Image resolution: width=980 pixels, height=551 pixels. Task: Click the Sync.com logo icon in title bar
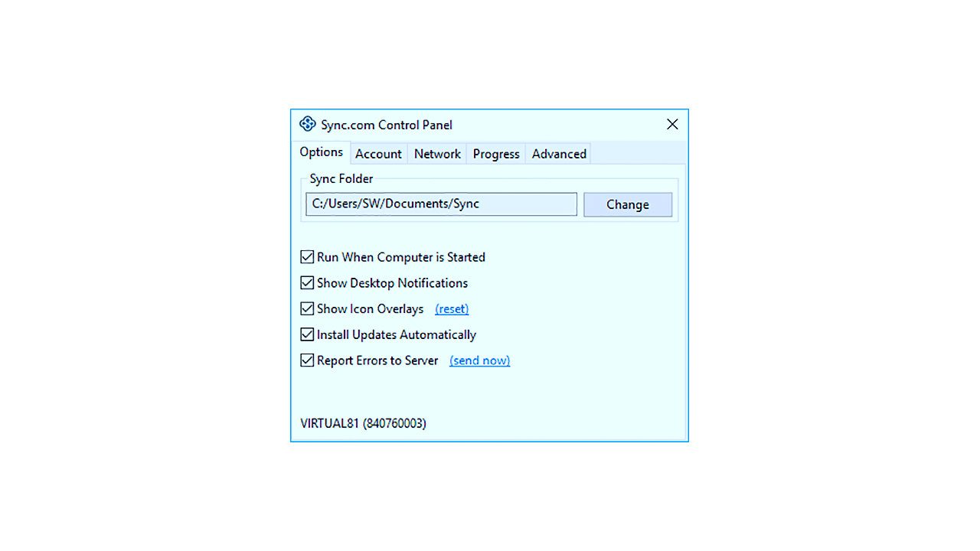coord(308,124)
